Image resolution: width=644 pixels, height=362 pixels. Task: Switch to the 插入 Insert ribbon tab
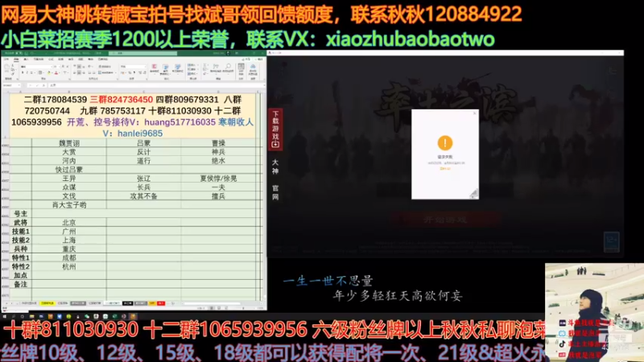pos(26,59)
